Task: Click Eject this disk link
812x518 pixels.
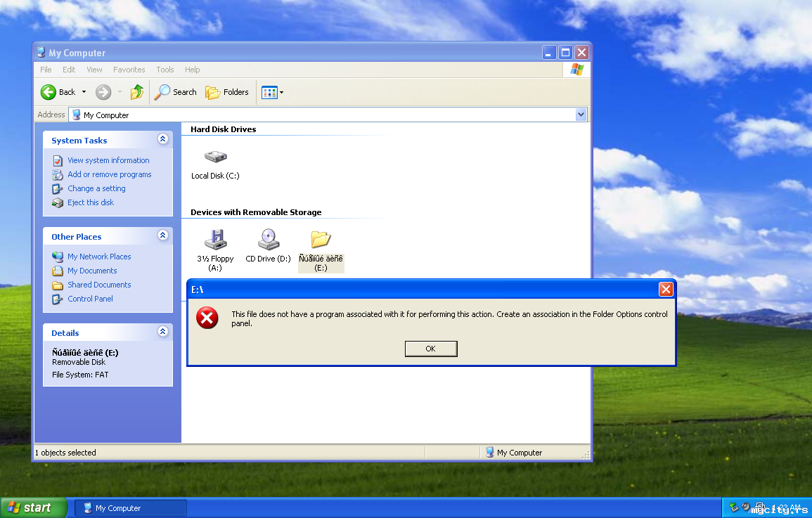Action: pos(91,202)
